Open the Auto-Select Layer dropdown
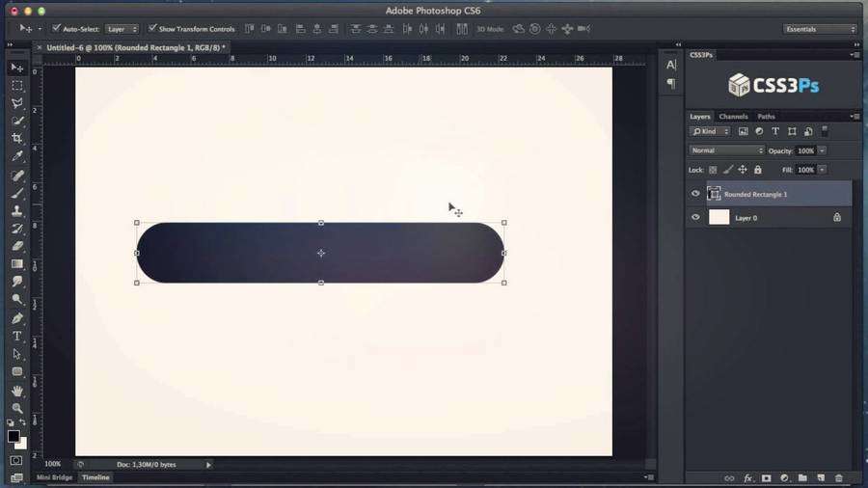This screenshot has height=488, width=868. pos(122,29)
